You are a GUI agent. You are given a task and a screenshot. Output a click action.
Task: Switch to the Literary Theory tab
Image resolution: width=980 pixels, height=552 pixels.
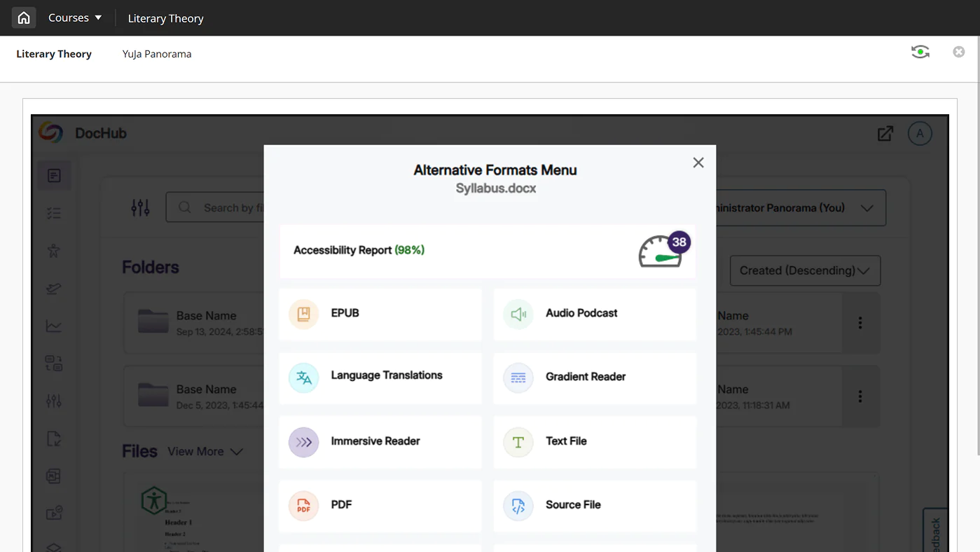pyautogui.click(x=54, y=54)
